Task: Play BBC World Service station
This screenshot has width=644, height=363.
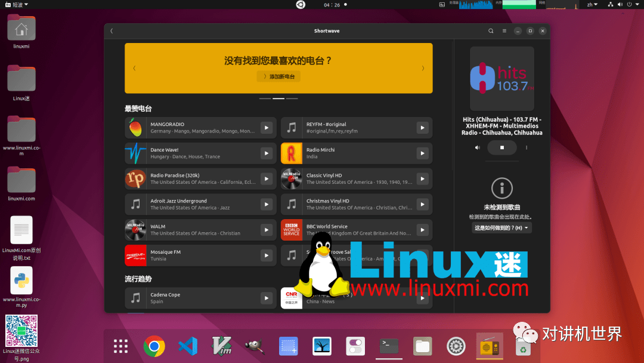Action: pyautogui.click(x=422, y=230)
